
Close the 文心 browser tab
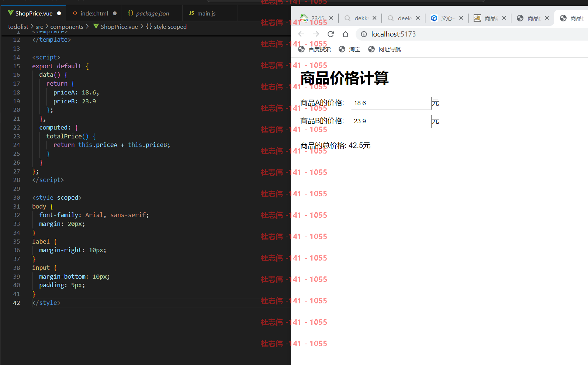pos(461,18)
